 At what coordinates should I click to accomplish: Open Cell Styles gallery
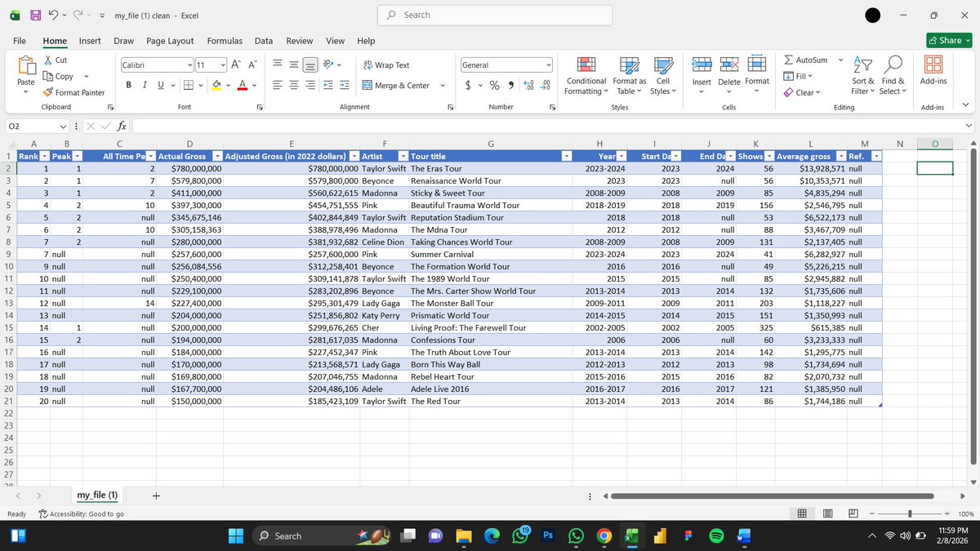pos(663,76)
